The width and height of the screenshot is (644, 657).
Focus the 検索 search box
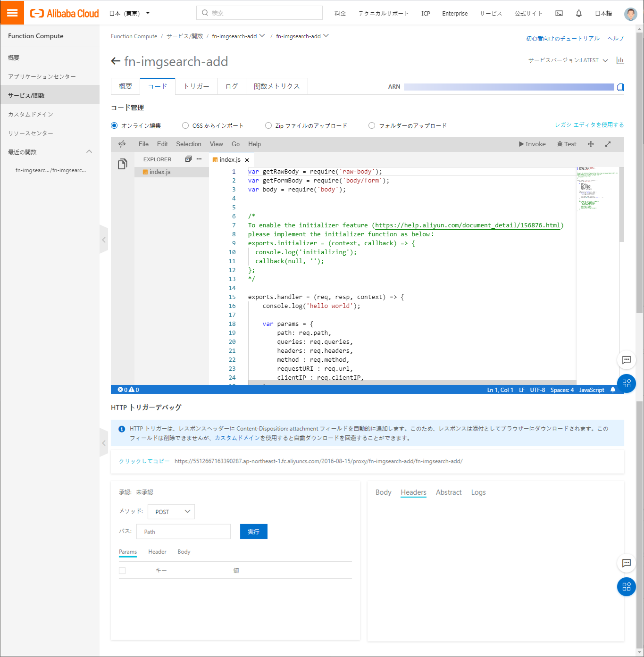(259, 13)
